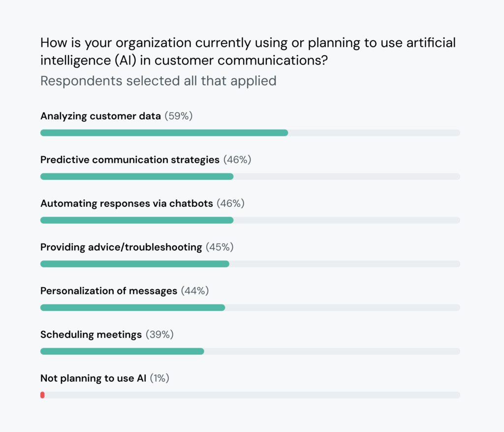Select the 'Analyzing customer data' label
The width and height of the screenshot is (504, 432).
pyautogui.click(x=100, y=116)
